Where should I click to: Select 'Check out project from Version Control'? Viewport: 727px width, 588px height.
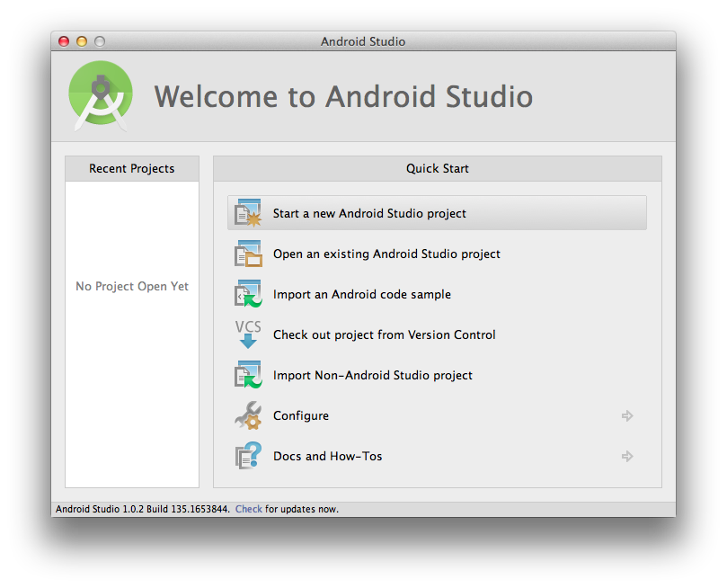384,334
